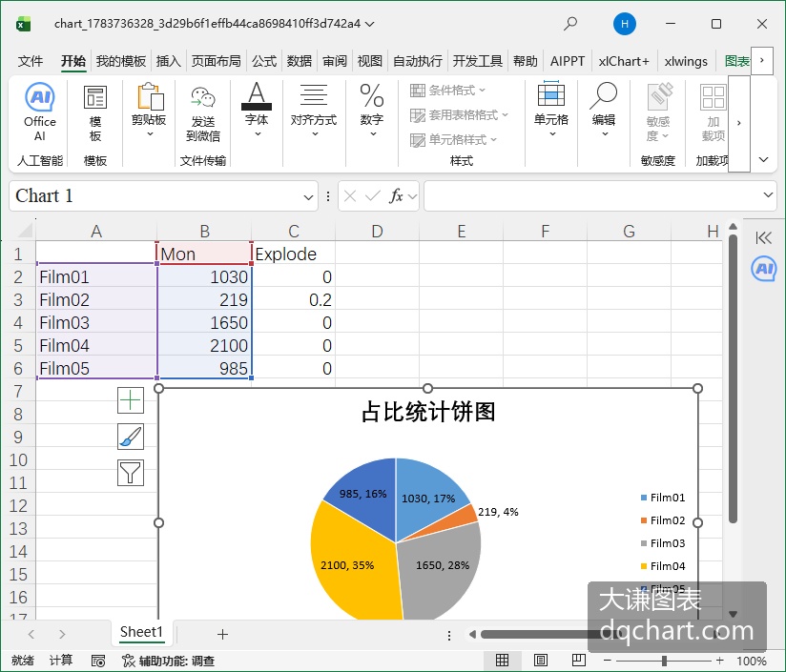Click the Insert Function fx icon
This screenshot has height=672, width=786.
pyautogui.click(x=396, y=195)
